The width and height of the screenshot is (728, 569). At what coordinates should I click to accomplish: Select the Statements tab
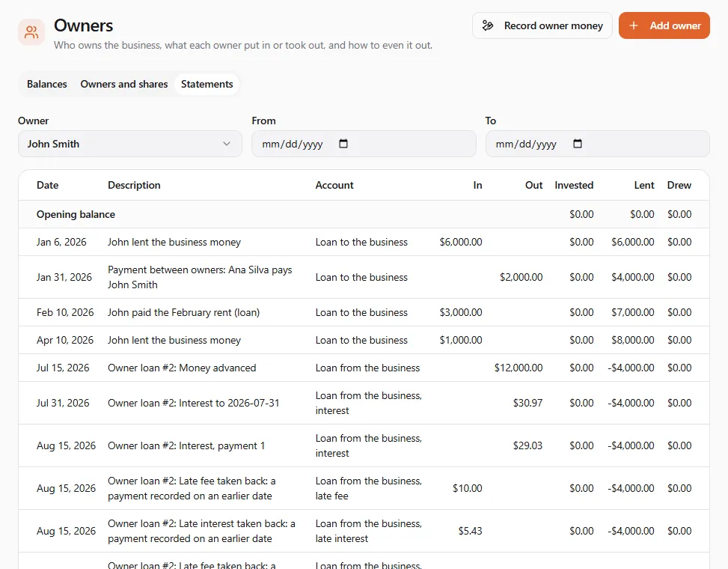coord(207,84)
